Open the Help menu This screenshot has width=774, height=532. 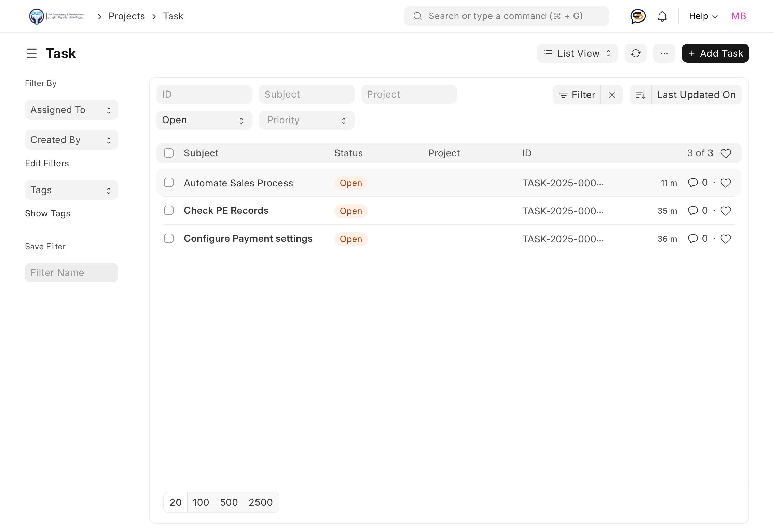(x=703, y=16)
